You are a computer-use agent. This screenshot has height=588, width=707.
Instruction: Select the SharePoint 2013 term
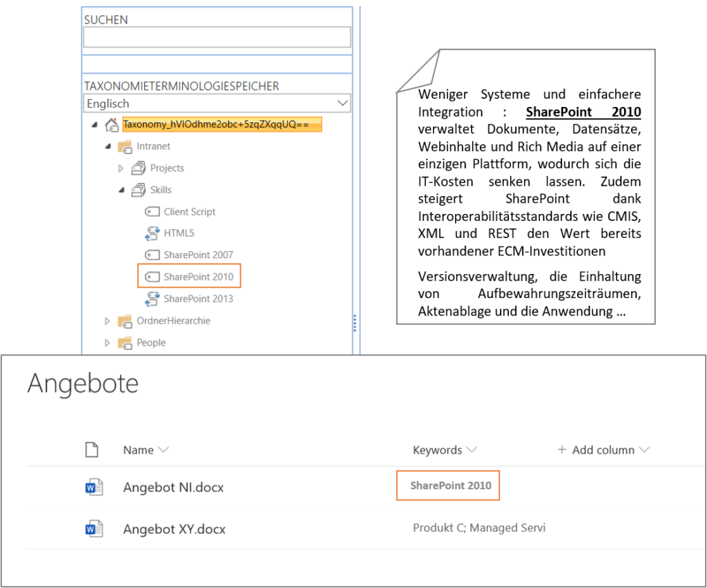198,299
